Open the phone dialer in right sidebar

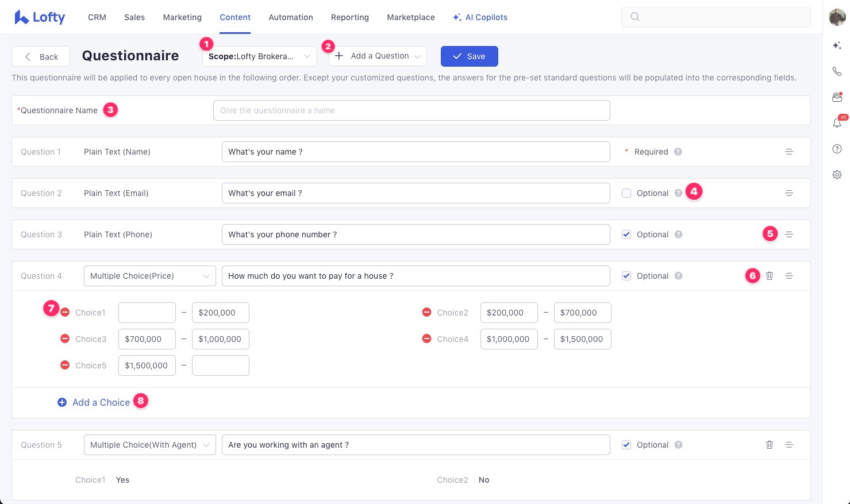[x=837, y=71]
